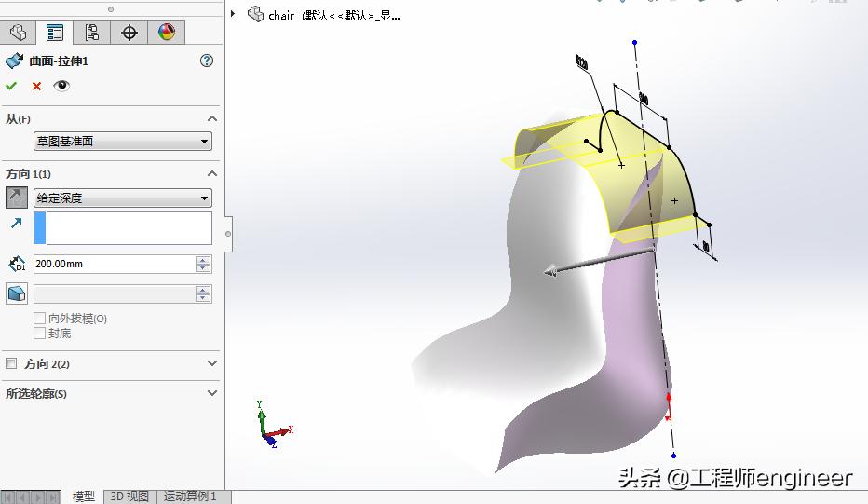This screenshot has height=504, width=868.
Task: Cancel the surface extrude with red X
Action: (x=36, y=86)
